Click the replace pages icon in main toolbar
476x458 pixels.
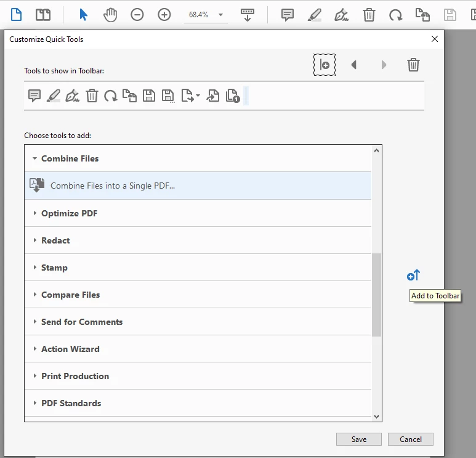[x=422, y=15]
